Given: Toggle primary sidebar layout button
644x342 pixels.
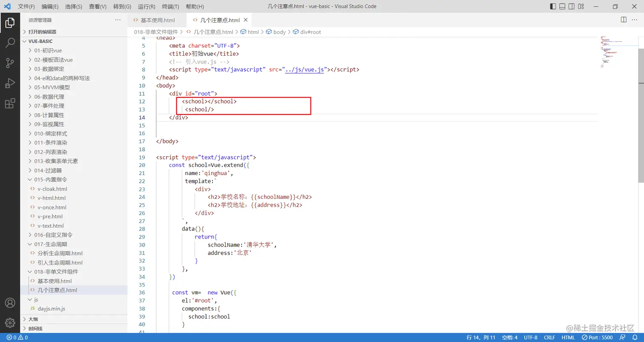Looking at the screenshot, I should (553, 6).
